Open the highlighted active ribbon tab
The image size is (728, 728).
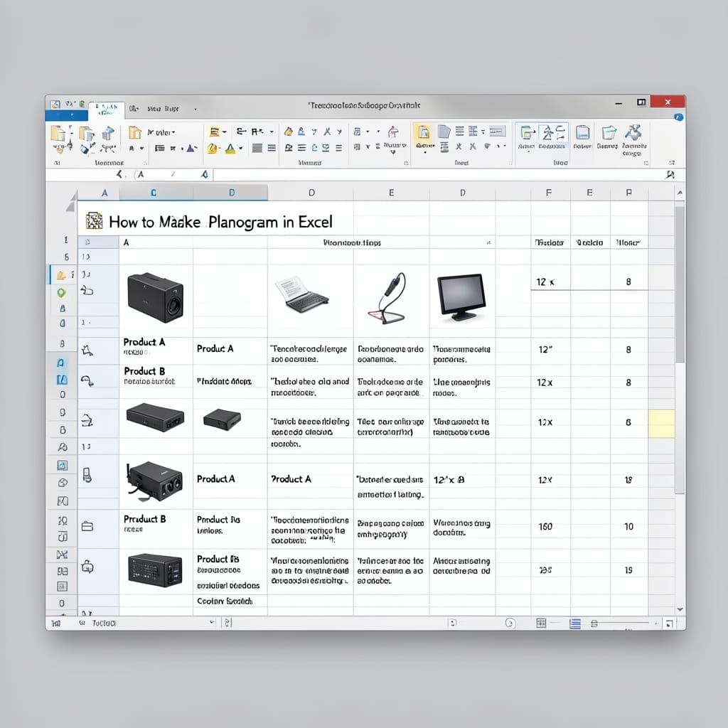(x=106, y=110)
